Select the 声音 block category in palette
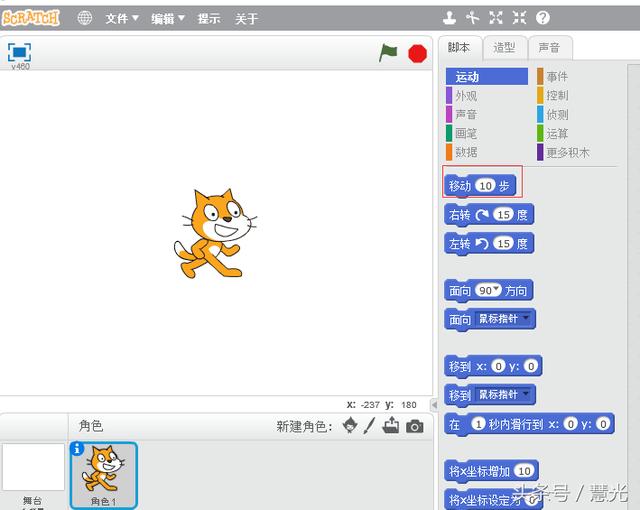The image size is (640, 510). coord(462,114)
